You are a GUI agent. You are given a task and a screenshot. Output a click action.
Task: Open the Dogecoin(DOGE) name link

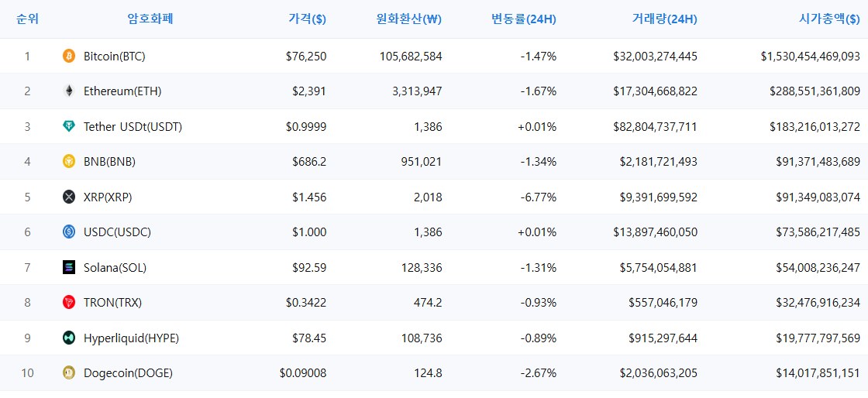click(x=129, y=373)
